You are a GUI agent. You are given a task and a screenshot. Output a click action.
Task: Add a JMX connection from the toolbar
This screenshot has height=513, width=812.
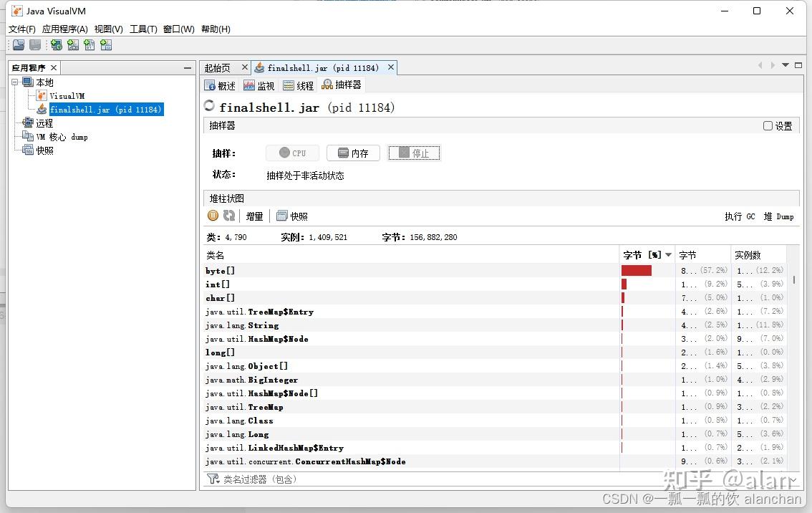[x=73, y=45]
